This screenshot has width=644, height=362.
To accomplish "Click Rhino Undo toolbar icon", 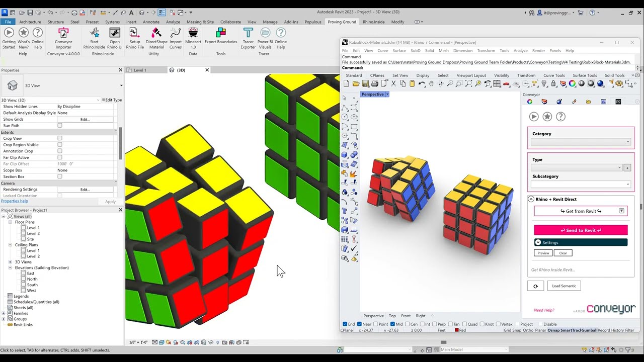I will (x=422, y=84).
